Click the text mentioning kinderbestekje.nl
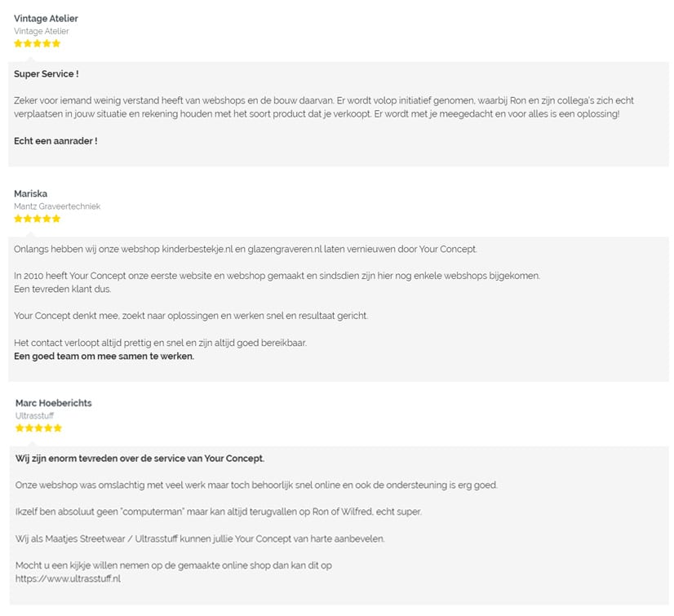674x616 pixels. coord(246,250)
